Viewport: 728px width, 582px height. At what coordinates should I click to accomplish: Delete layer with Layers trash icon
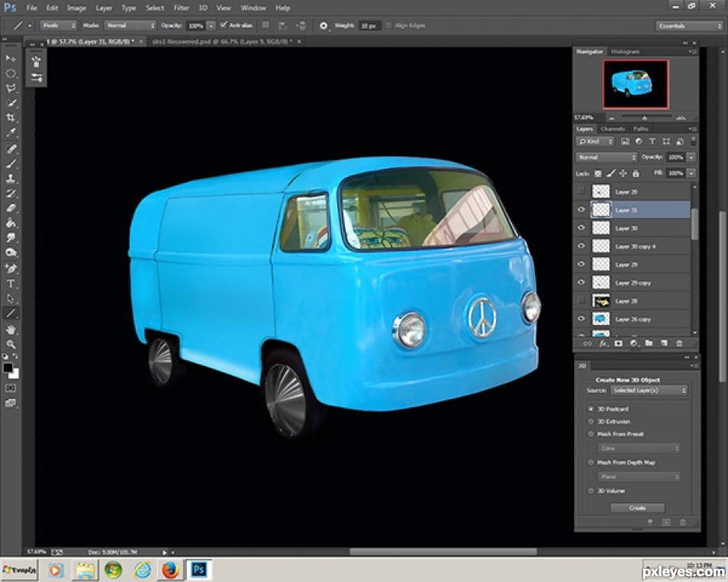[679, 343]
